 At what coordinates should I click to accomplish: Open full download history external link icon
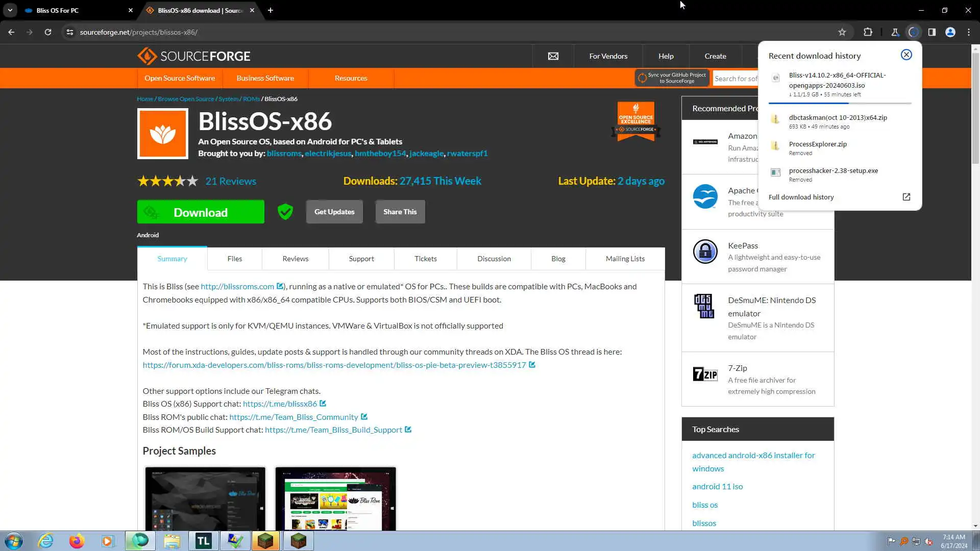906,197
